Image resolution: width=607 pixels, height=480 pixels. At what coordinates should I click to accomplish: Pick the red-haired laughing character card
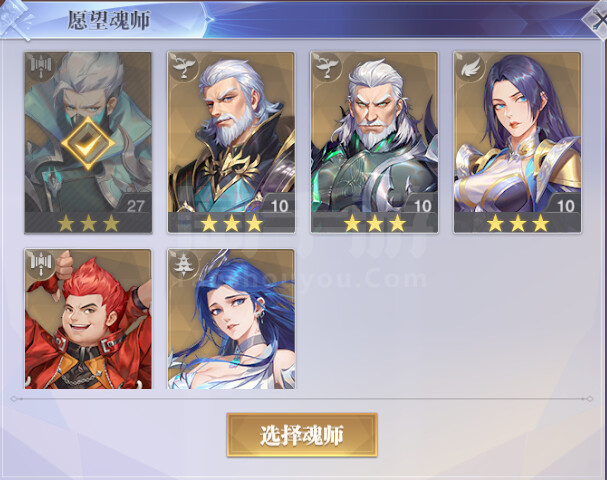[x=88, y=319]
